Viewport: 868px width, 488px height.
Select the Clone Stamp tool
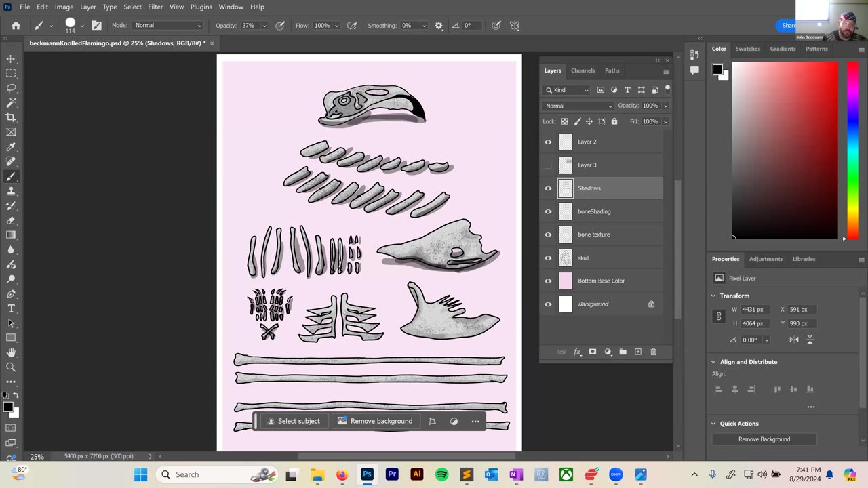coord(11,191)
